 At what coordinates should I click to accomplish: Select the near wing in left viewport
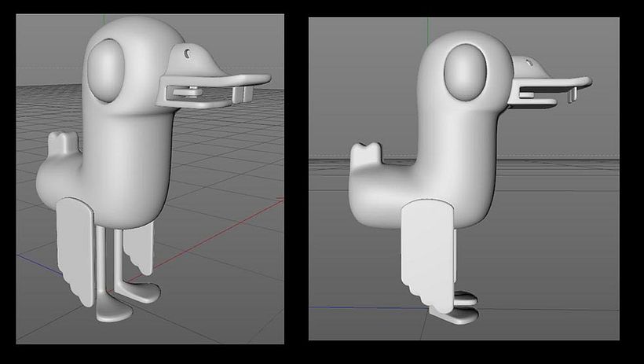tap(76, 251)
